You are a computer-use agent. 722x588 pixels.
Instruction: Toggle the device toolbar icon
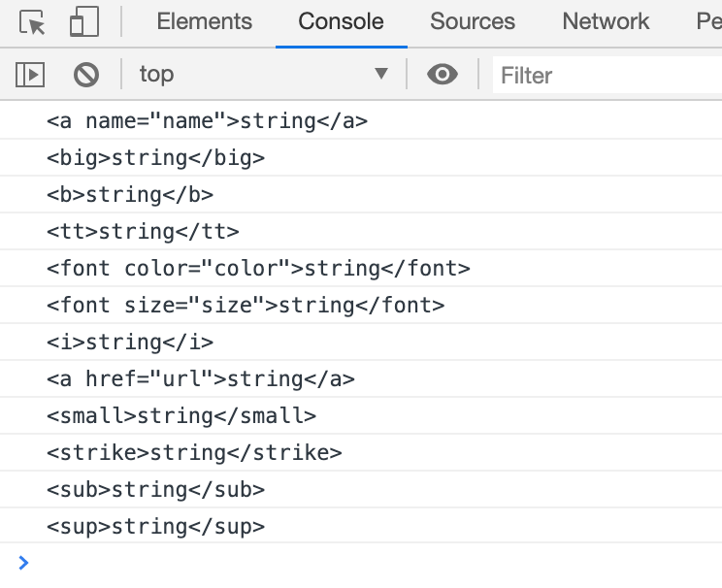[84, 21]
